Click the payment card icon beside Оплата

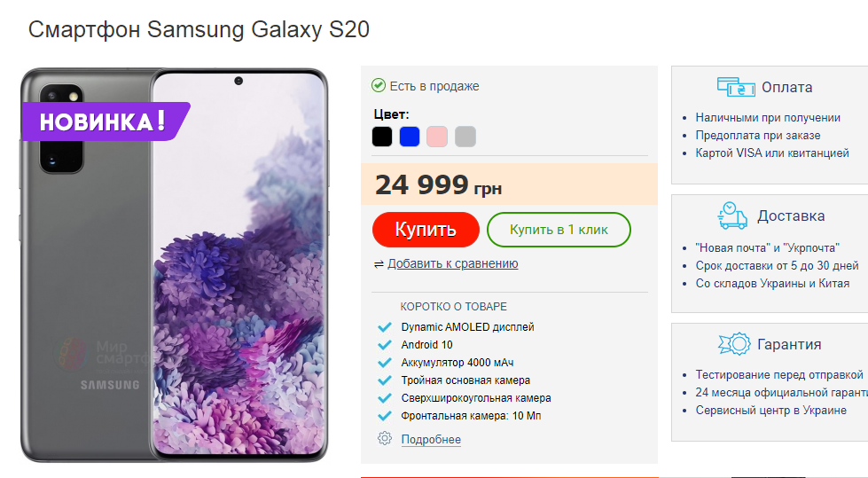(x=735, y=87)
